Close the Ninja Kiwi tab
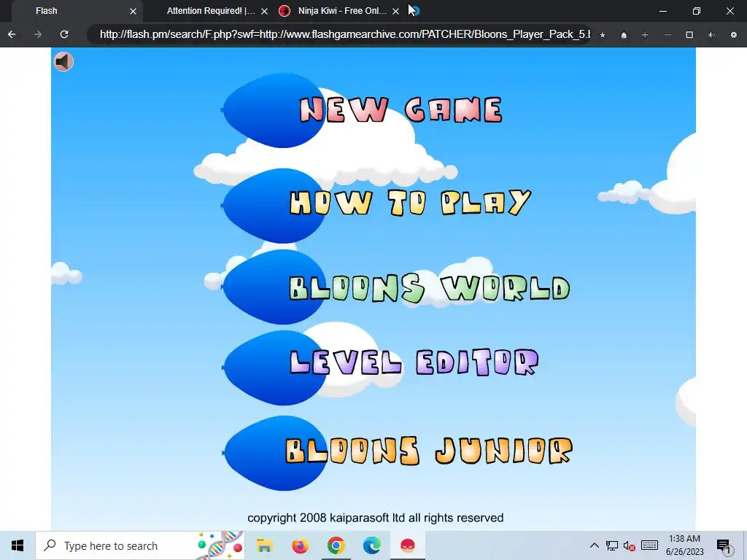Viewport: 747px width, 560px height. 395,11
